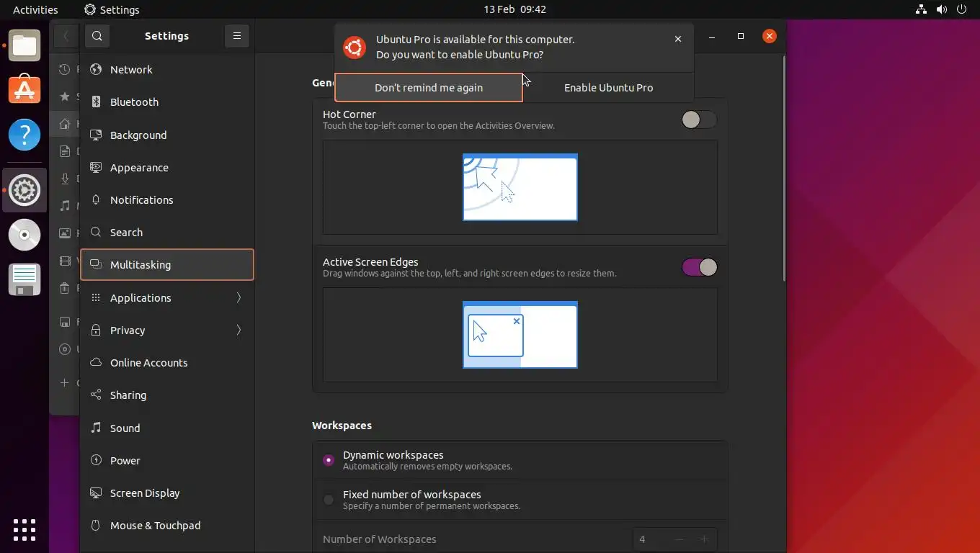Click the settings panel vertical scrollbar
Image resolution: width=980 pixels, height=553 pixels.
coord(784,169)
